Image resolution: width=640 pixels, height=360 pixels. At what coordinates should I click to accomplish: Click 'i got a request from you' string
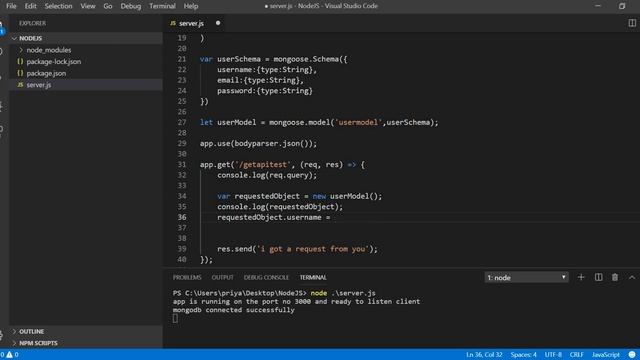pyautogui.click(x=312, y=249)
